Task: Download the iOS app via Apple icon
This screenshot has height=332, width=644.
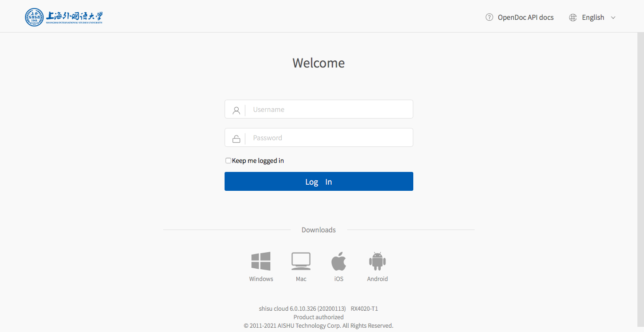Action: 339,261
